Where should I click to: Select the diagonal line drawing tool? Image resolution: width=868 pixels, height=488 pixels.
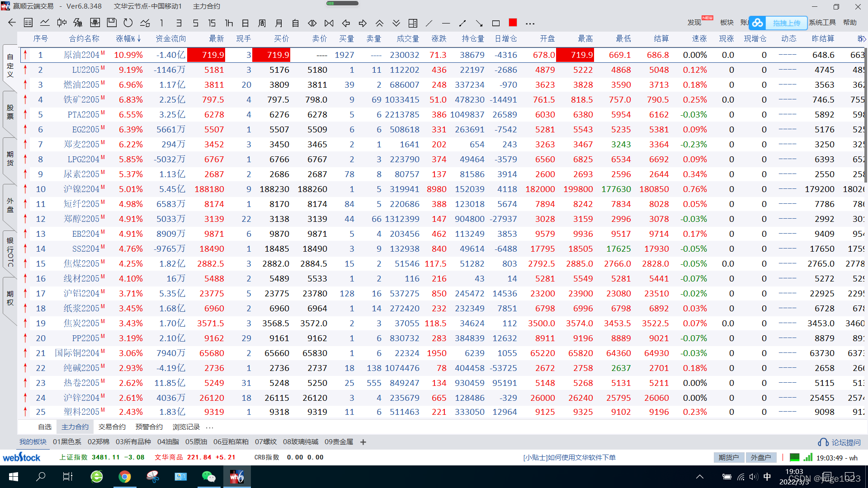429,23
